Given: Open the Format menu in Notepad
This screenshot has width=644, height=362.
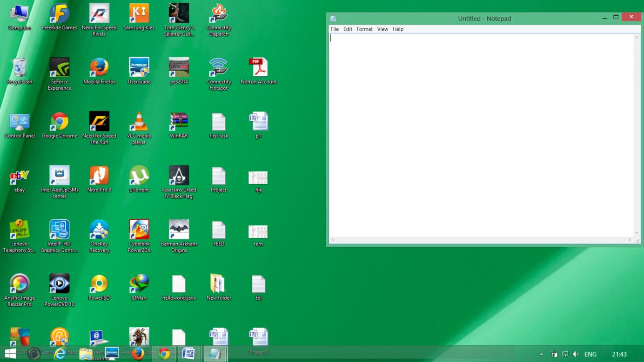Looking at the screenshot, I should tap(364, 29).
